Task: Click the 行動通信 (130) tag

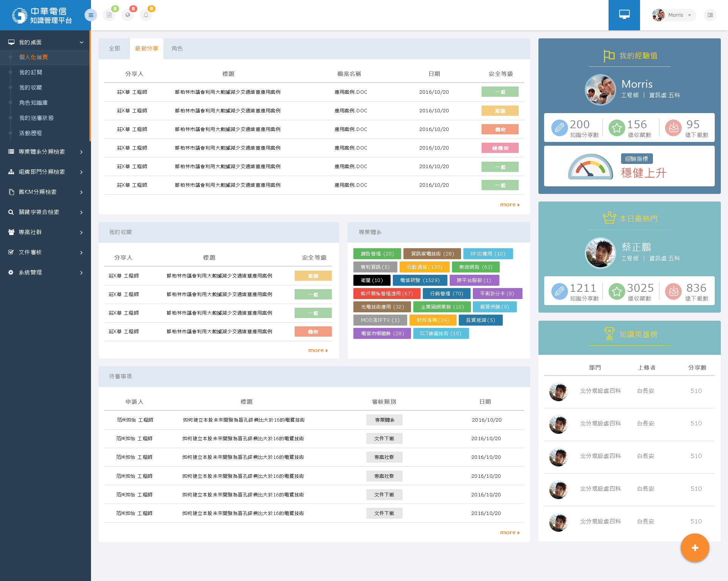Action: (424, 267)
